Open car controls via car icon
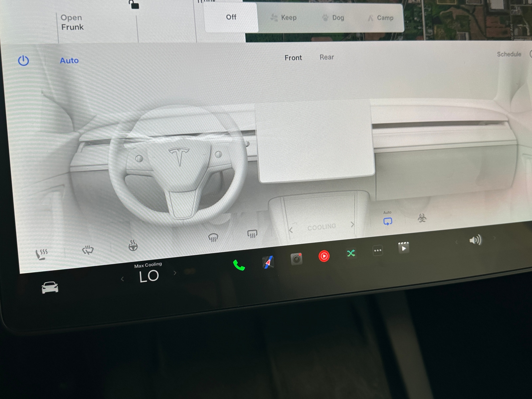Viewport: 532px width, 399px height. [x=50, y=287]
